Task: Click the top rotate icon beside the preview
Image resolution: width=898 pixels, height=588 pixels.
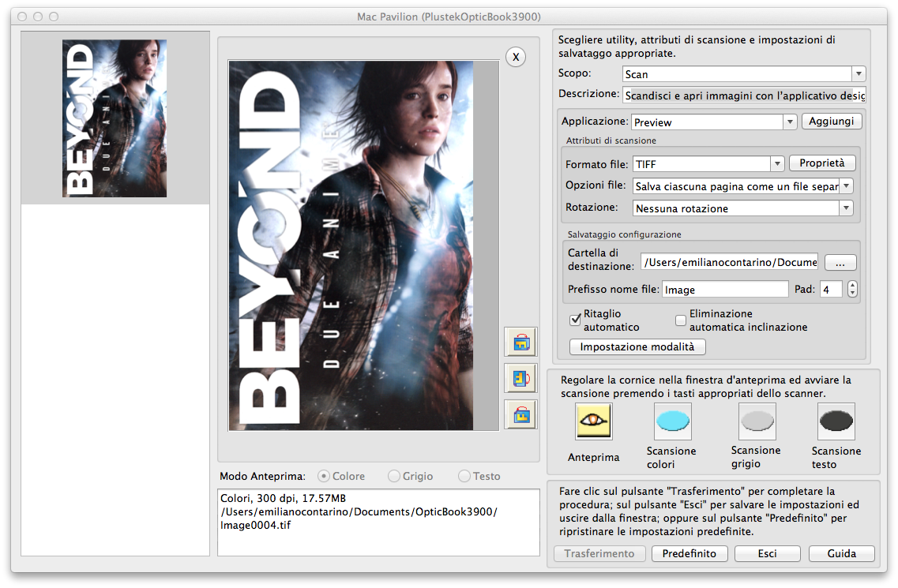Action: 520,343
